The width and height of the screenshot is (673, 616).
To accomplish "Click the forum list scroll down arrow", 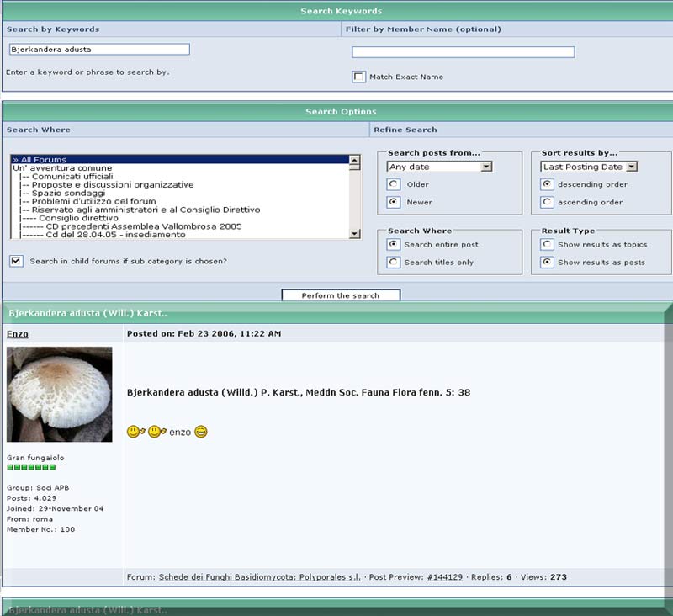I will 354,234.
